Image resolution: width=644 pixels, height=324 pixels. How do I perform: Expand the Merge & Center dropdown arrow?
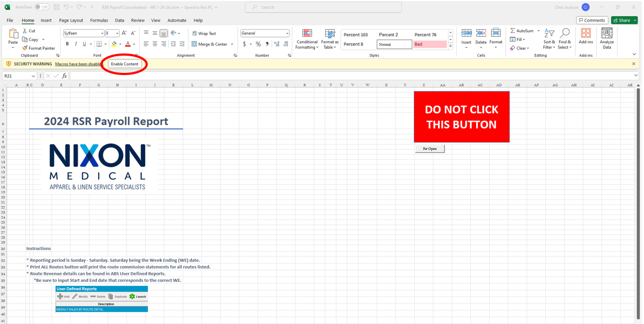point(232,44)
